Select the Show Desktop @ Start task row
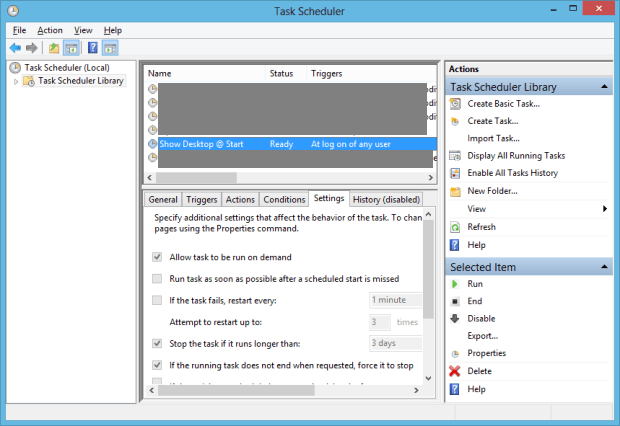This screenshot has height=426, width=620. click(x=292, y=144)
